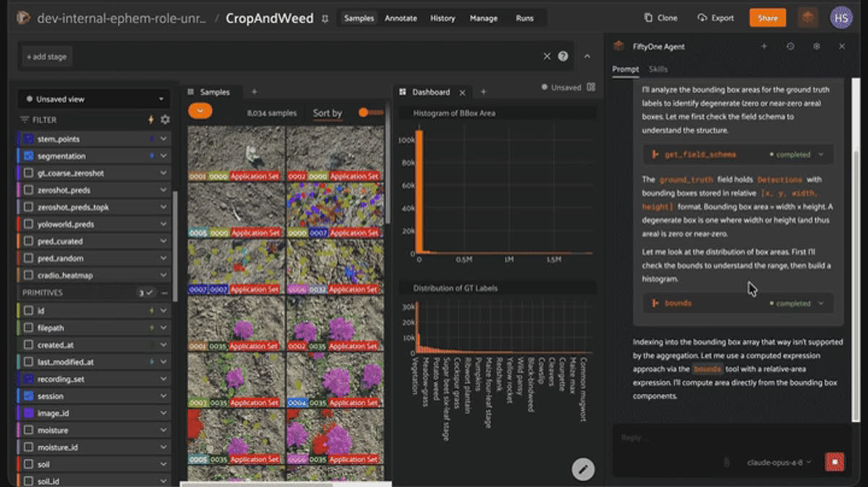
Task: Open the orange dropdown button in Samples panel
Action: click(200, 111)
